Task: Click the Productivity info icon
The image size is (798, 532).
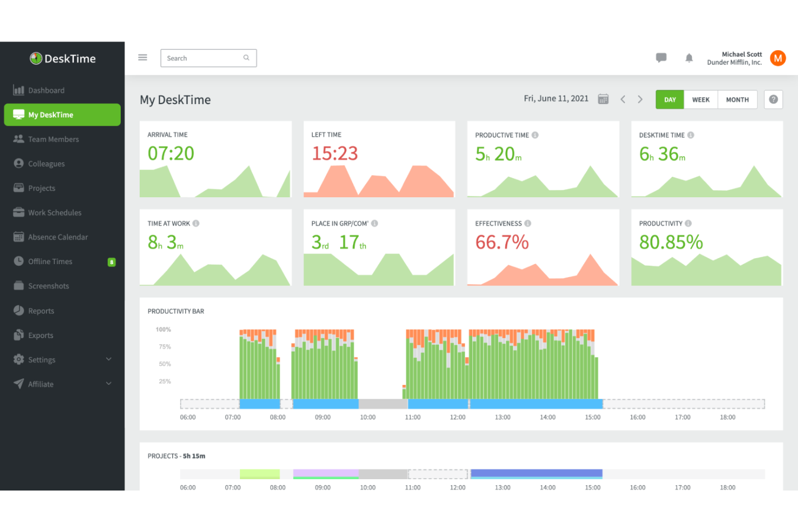Action: tap(688, 223)
